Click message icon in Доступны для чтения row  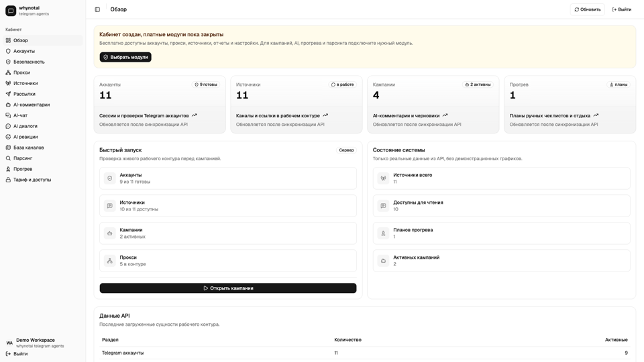point(383,206)
